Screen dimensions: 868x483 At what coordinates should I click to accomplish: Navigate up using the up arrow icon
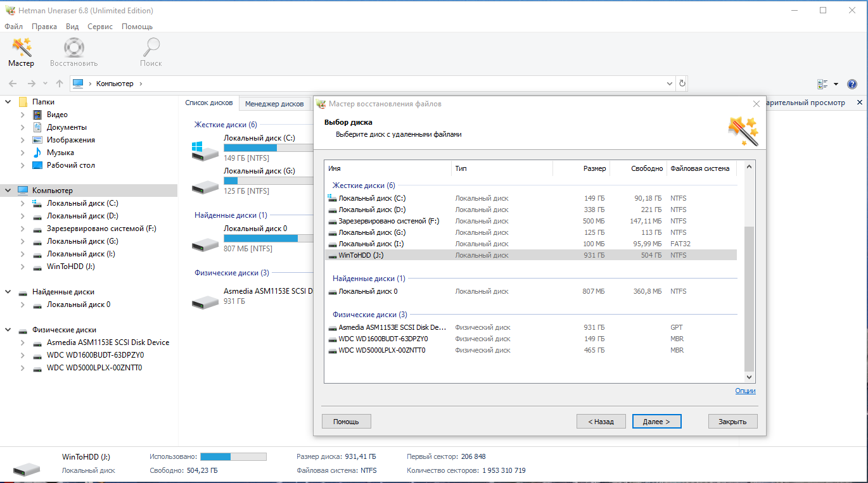[x=59, y=83]
